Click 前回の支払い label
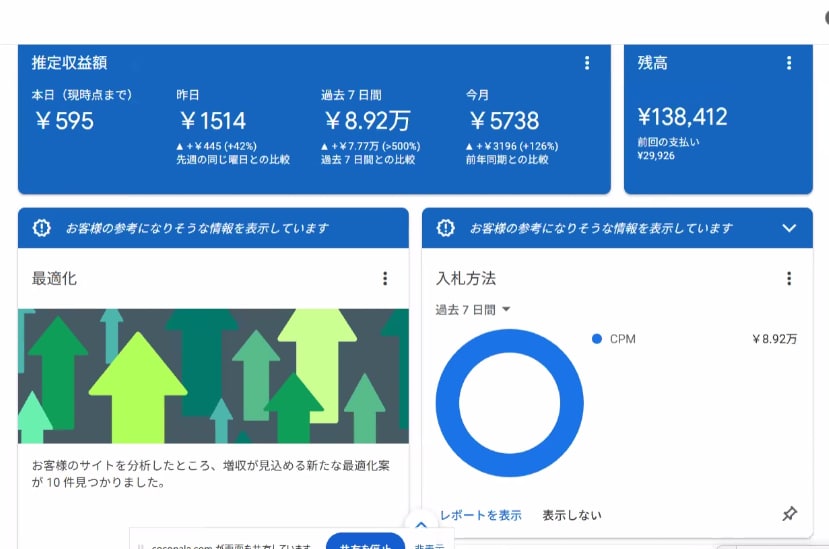The height and width of the screenshot is (549, 829). tap(668, 142)
